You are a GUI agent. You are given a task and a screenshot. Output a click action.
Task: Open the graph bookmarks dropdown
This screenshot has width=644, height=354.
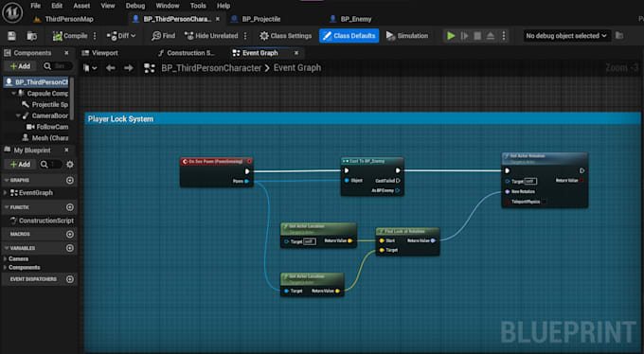[x=90, y=68]
